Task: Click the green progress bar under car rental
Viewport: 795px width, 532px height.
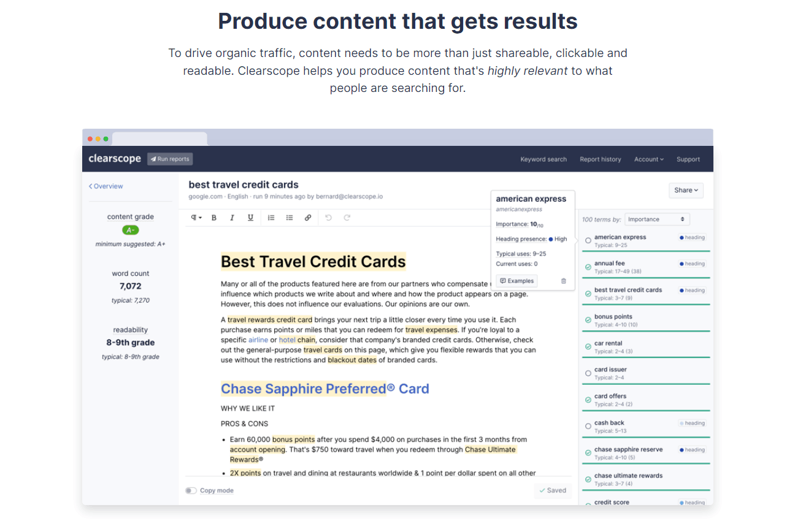Action: point(645,357)
